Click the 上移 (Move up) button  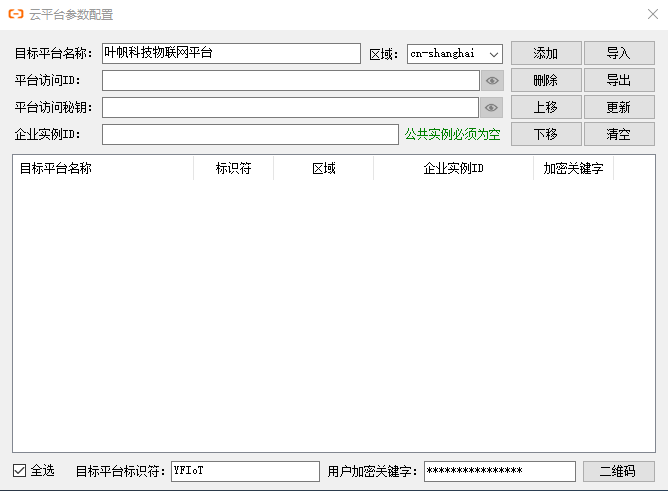(x=546, y=107)
